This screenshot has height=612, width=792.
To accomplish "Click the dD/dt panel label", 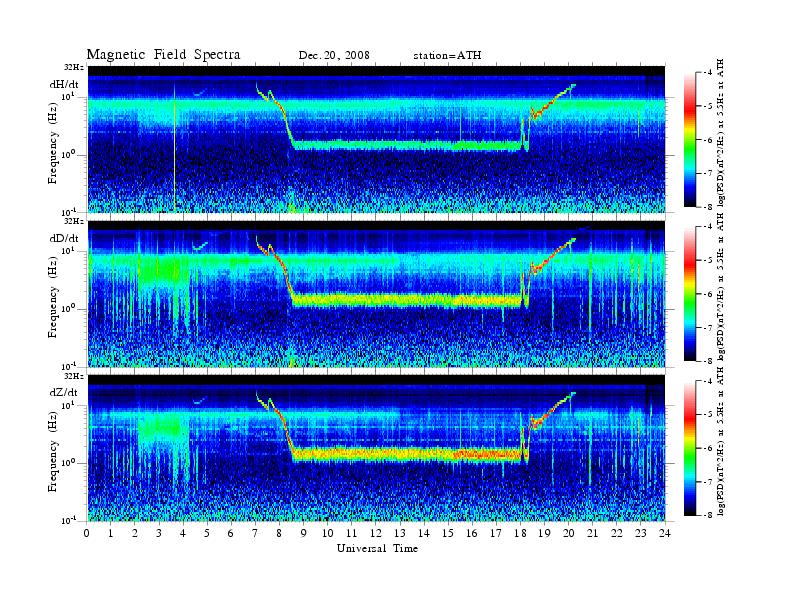I will tap(64, 238).
